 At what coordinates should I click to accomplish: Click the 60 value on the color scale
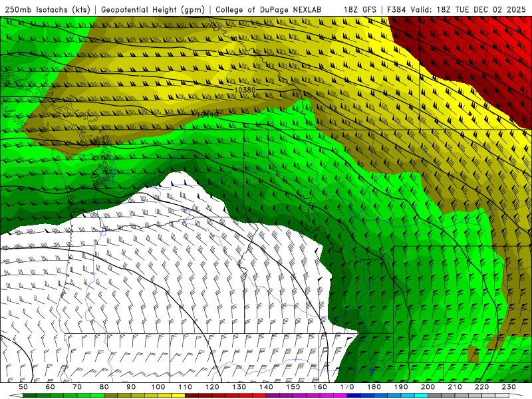point(50,387)
